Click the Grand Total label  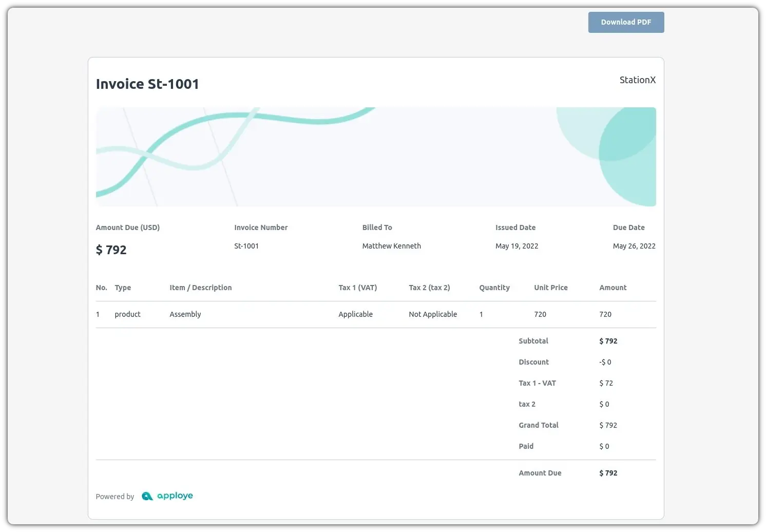pyautogui.click(x=538, y=425)
